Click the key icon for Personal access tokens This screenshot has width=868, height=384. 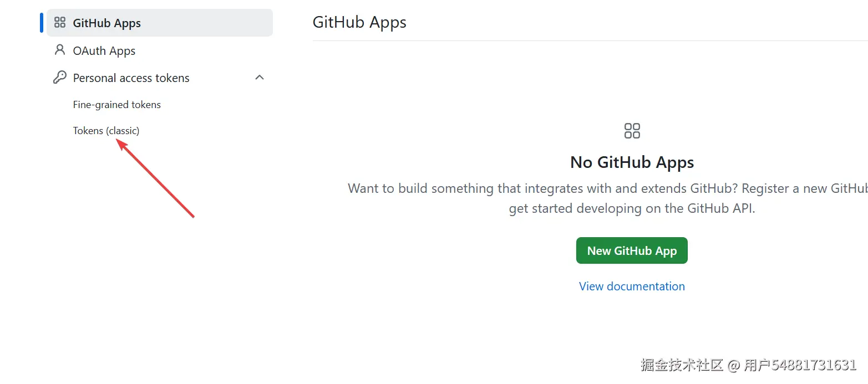tap(59, 78)
